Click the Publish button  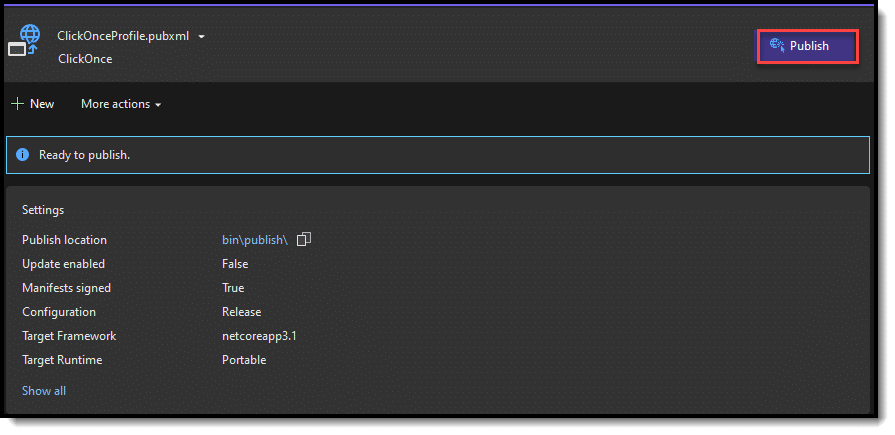coord(807,46)
